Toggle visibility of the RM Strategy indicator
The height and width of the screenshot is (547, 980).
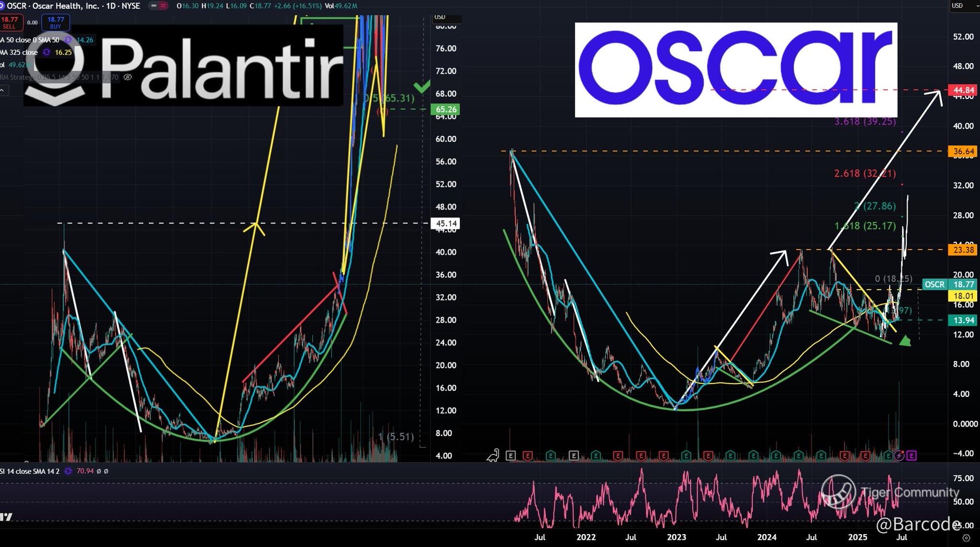pyautogui.click(x=127, y=77)
